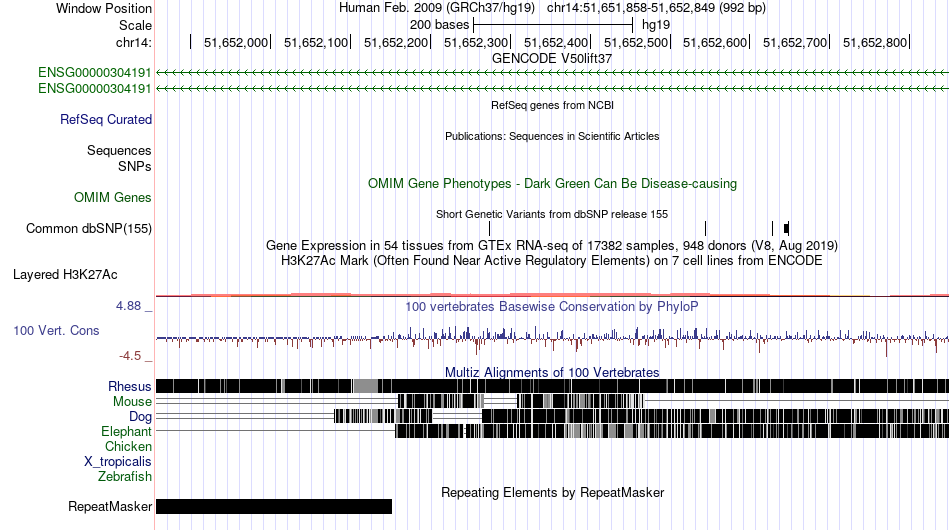Click Short Genetic Variants from dbSNP title
950x530 pixels.
coord(552,214)
